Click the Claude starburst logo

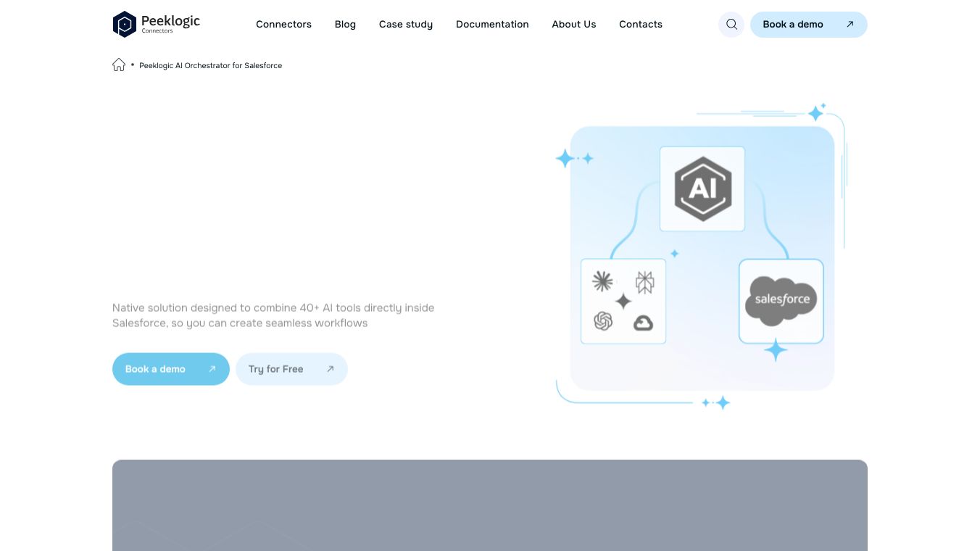(x=602, y=281)
